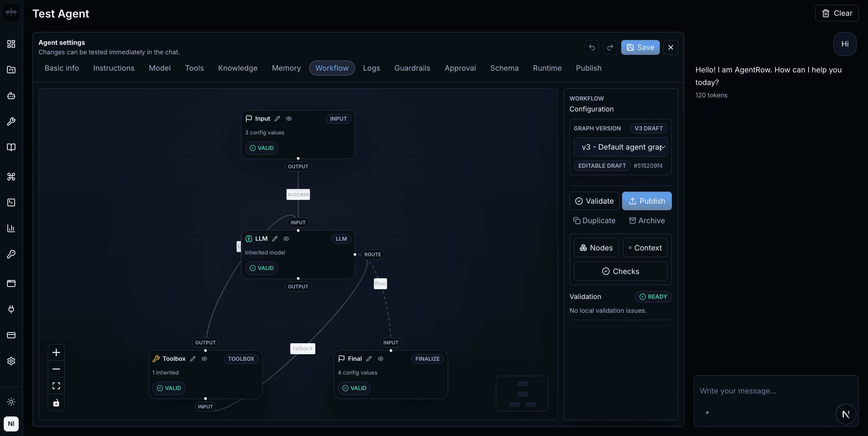Duplicate the workflow graph
The width and height of the screenshot is (868, 436).
point(594,221)
